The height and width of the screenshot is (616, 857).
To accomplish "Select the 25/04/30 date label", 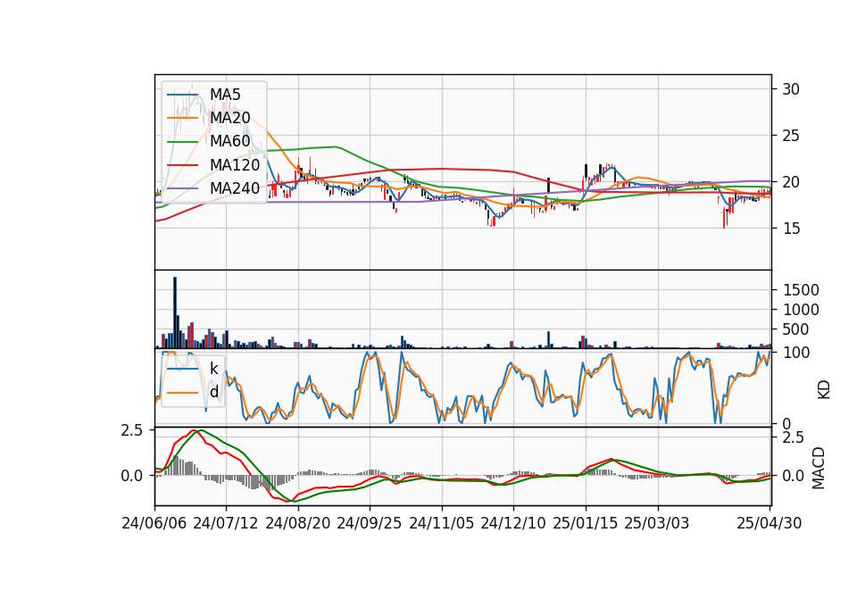I will [769, 523].
